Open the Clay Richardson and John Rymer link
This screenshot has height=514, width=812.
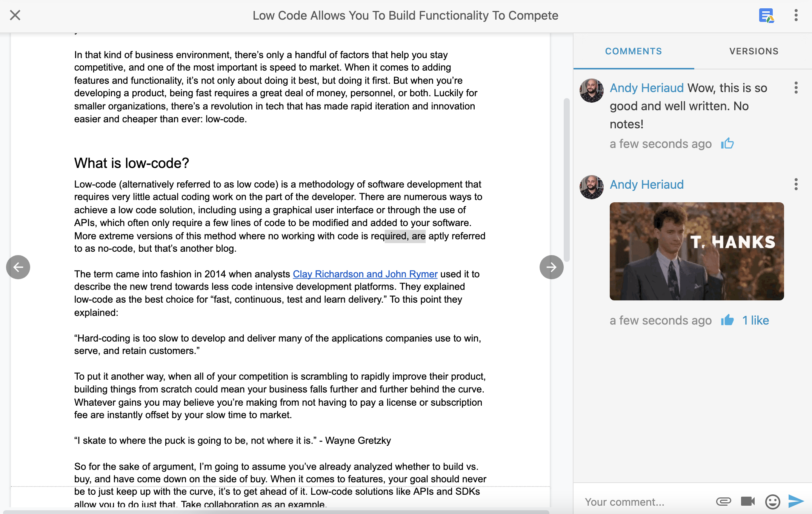[x=365, y=274]
